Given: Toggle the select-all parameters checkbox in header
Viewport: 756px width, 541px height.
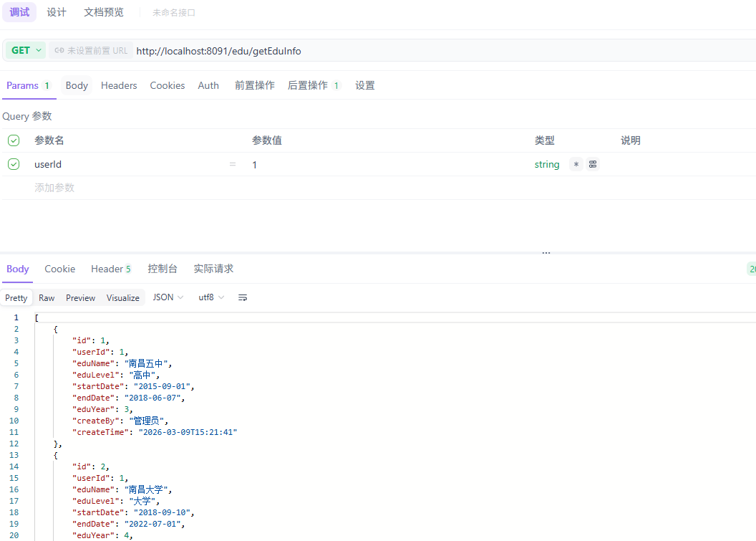Looking at the screenshot, I should coord(14,140).
